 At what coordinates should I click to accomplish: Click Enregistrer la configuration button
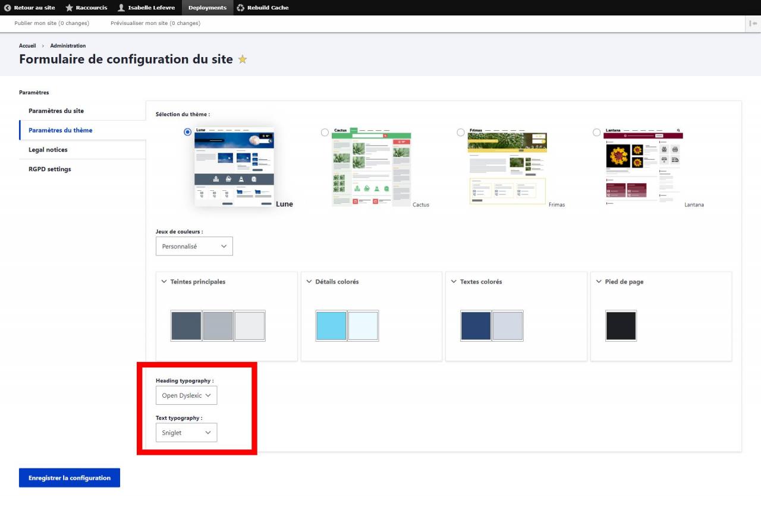tap(70, 478)
